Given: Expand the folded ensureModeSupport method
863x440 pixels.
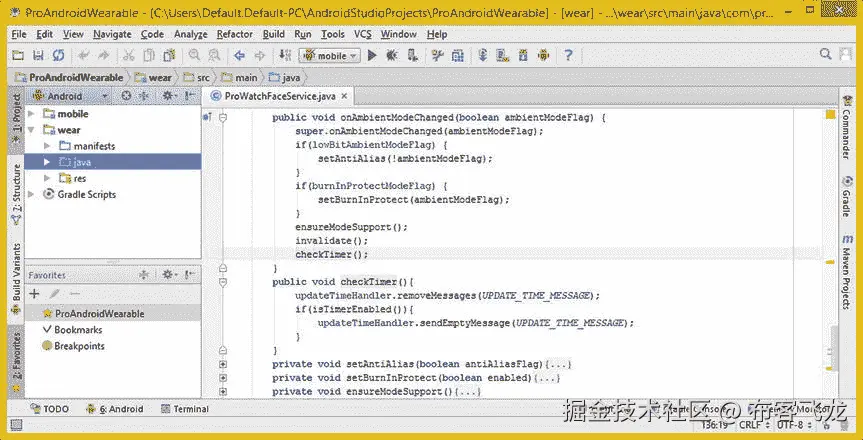Looking at the screenshot, I should click(223, 392).
